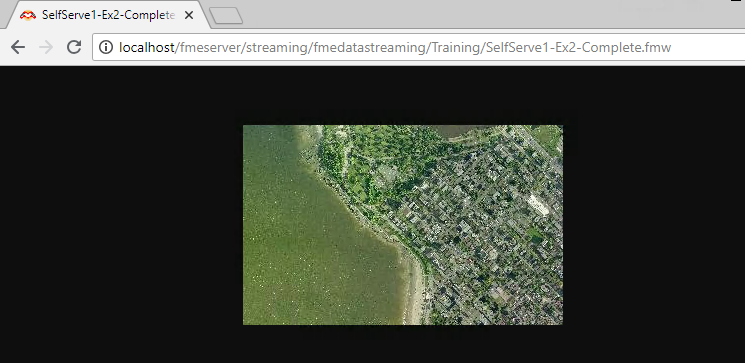This screenshot has height=363, width=745.
Task: Close the SelfServe1-Ex2-Complete tab
Action: pos(189,15)
